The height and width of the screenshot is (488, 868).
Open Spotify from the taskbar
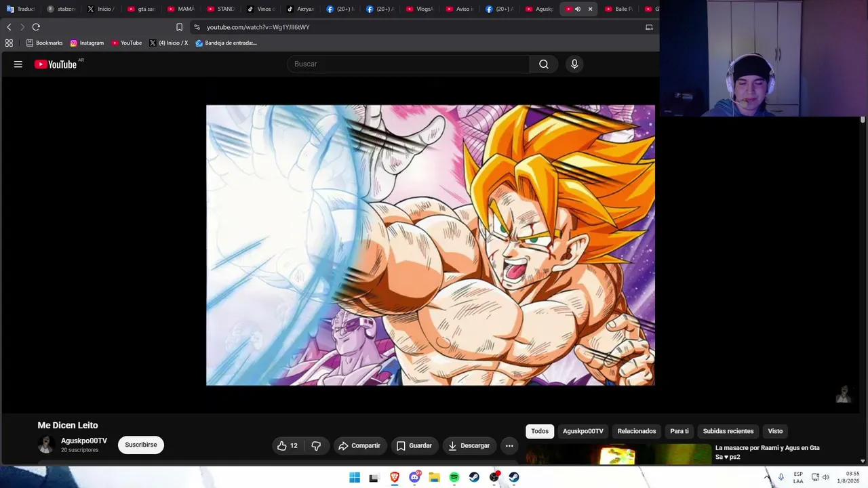(x=454, y=477)
